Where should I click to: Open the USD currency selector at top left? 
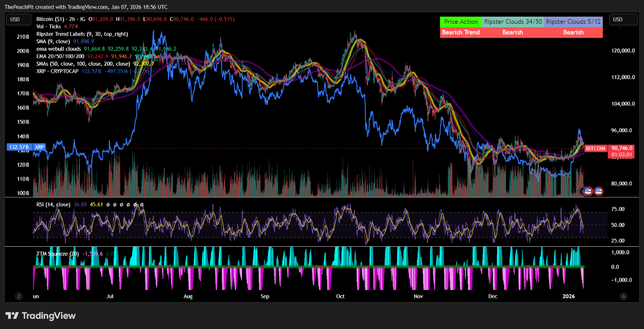[18, 19]
